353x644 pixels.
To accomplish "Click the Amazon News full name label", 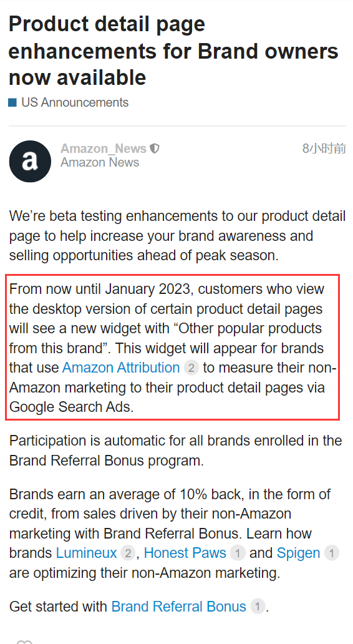I will (x=100, y=163).
